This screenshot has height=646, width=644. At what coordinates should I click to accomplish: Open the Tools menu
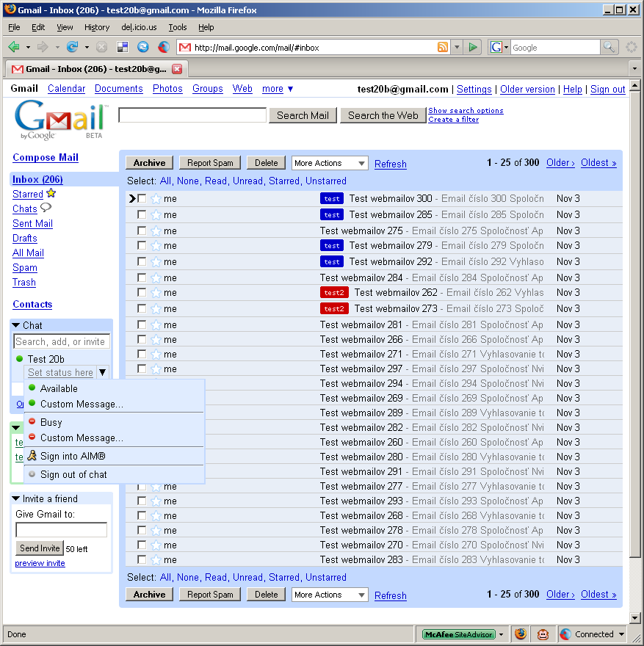tap(178, 27)
